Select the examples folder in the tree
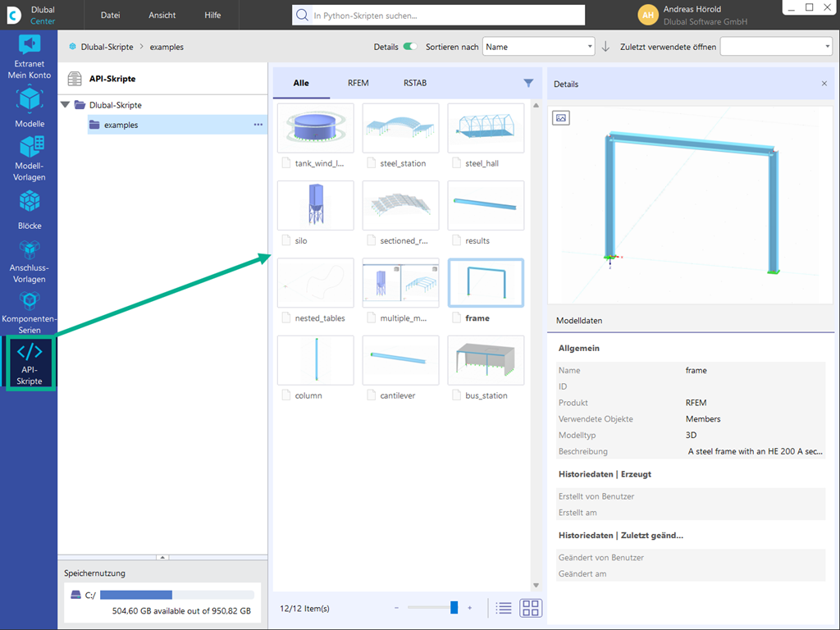Viewport: 840px width, 630px height. 177,125
